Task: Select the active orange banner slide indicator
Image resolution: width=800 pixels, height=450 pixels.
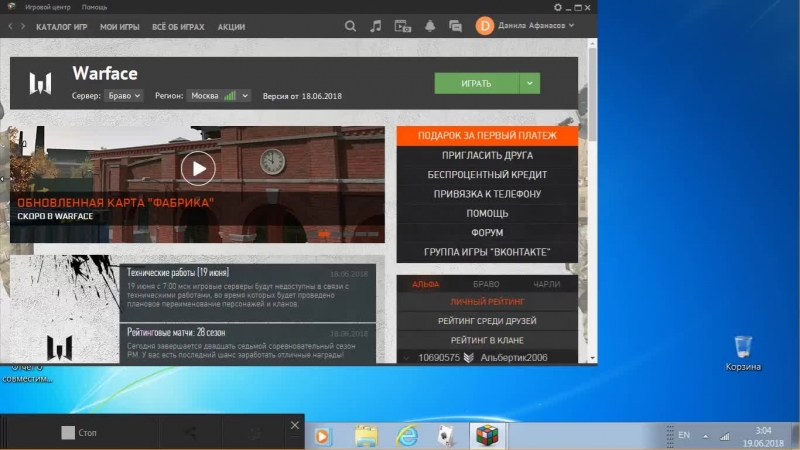Action: point(324,234)
